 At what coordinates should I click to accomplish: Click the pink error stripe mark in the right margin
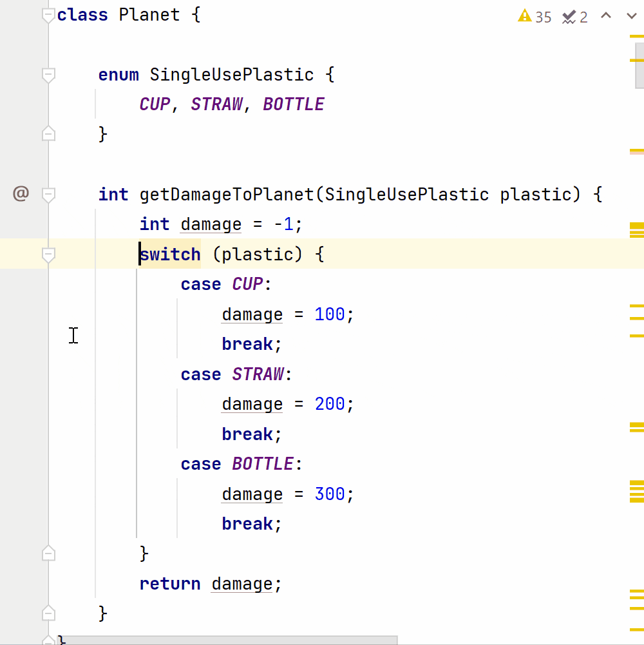coord(636,153)
